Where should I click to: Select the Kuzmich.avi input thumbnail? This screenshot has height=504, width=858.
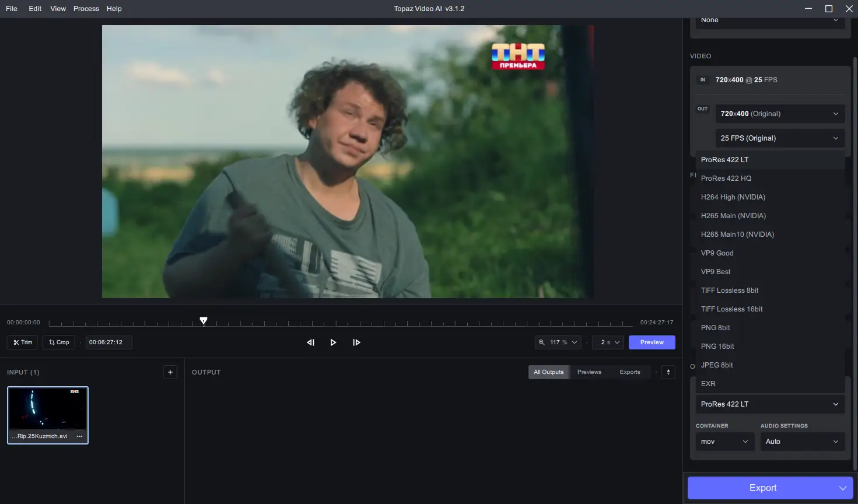tap(48, 415)
